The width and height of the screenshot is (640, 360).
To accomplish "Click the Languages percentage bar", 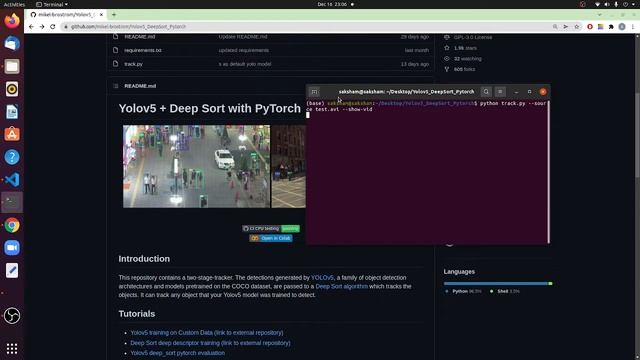I will coord(498,283).
